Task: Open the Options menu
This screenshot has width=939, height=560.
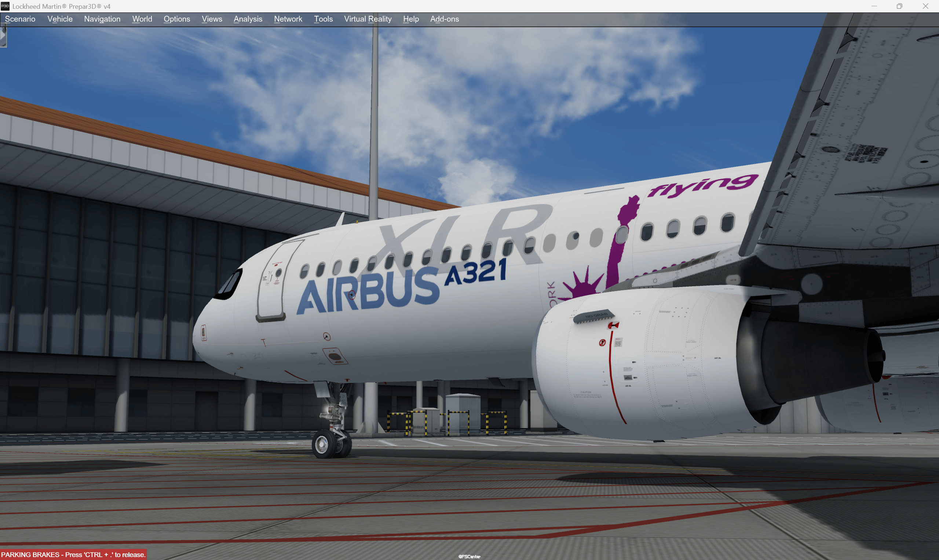Action: [x=176, y=19]
